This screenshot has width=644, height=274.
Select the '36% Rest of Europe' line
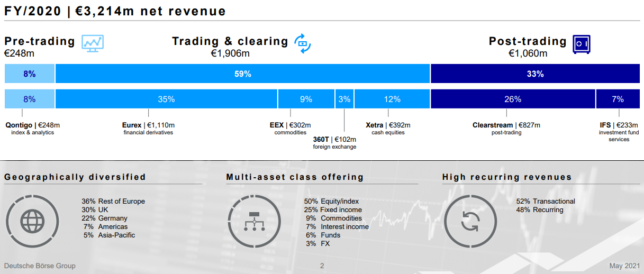113,202
